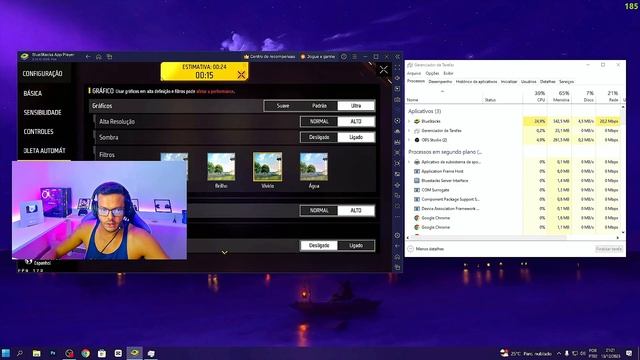
Task: Set Gráficos quality to Ultra
Action: click(356, 106)
